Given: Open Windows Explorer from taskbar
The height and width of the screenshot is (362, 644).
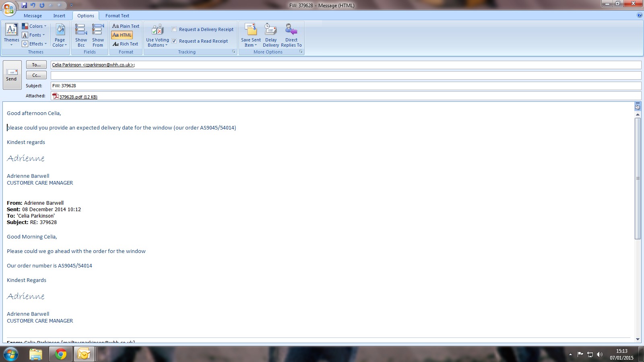Looking at the screenshot, I should [x=36, y=354].
